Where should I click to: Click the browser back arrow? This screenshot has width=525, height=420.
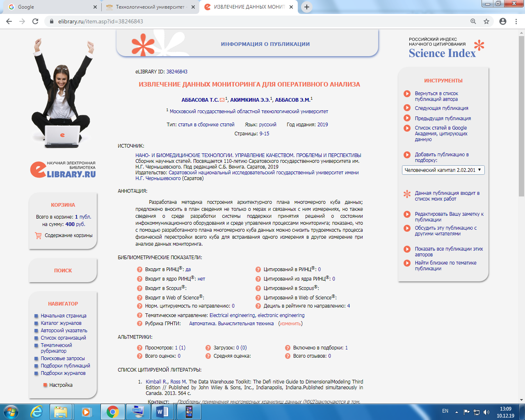[9, 21]
